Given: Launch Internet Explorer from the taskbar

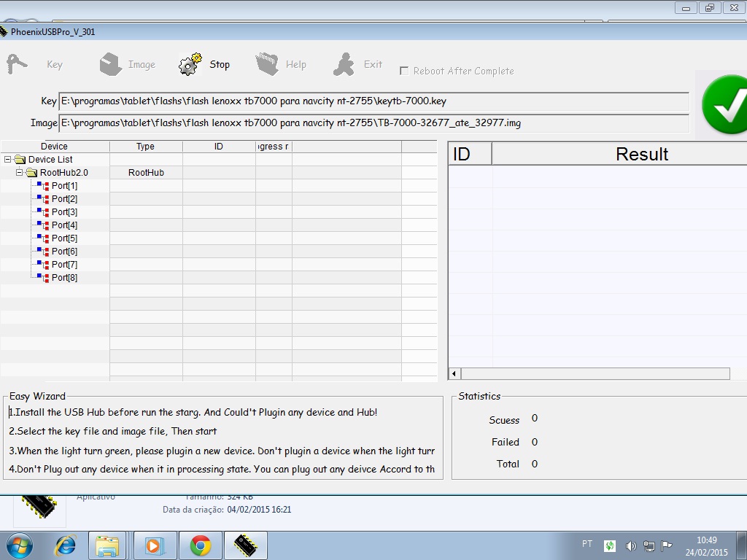Looking at the screenshot, I should [x=66, y=545].
